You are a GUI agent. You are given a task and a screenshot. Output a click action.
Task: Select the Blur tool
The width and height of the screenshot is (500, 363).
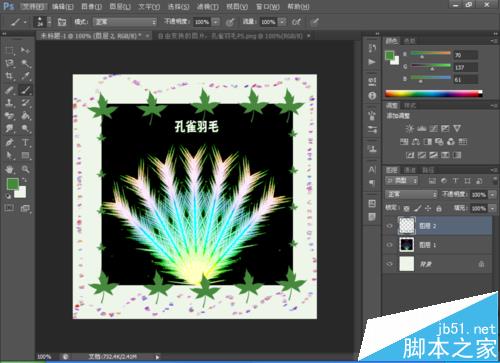point(9,129)
